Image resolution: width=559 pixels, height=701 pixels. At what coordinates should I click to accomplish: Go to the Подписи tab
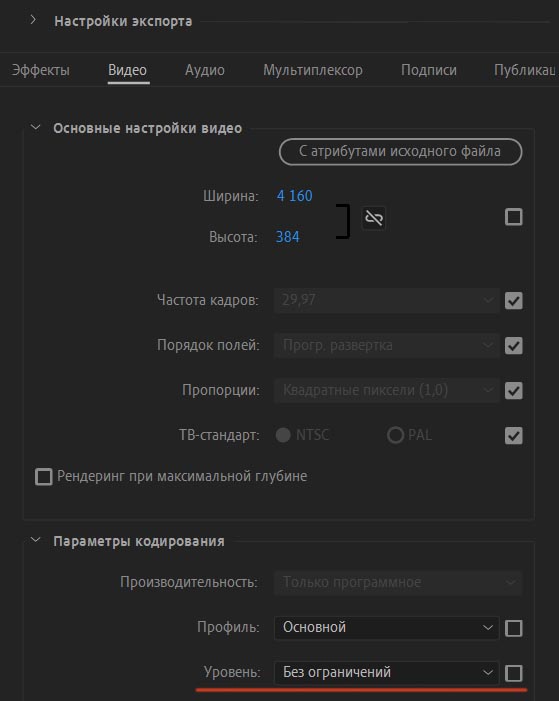tap(429, 70)
